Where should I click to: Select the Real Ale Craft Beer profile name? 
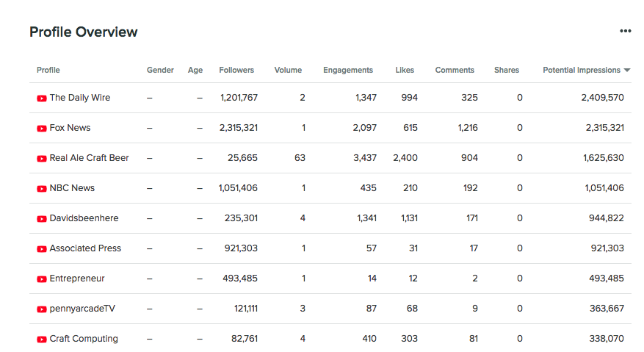click(89, 158)
